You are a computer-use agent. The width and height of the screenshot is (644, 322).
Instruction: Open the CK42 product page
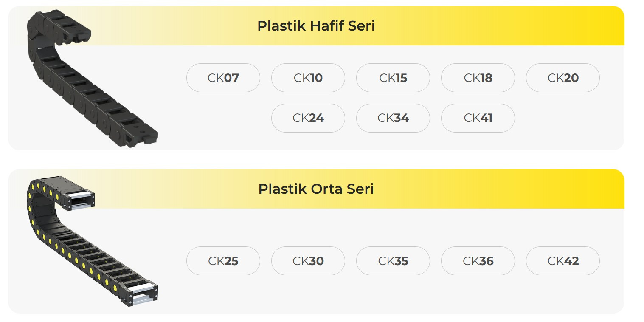click(x=562, y=261)
